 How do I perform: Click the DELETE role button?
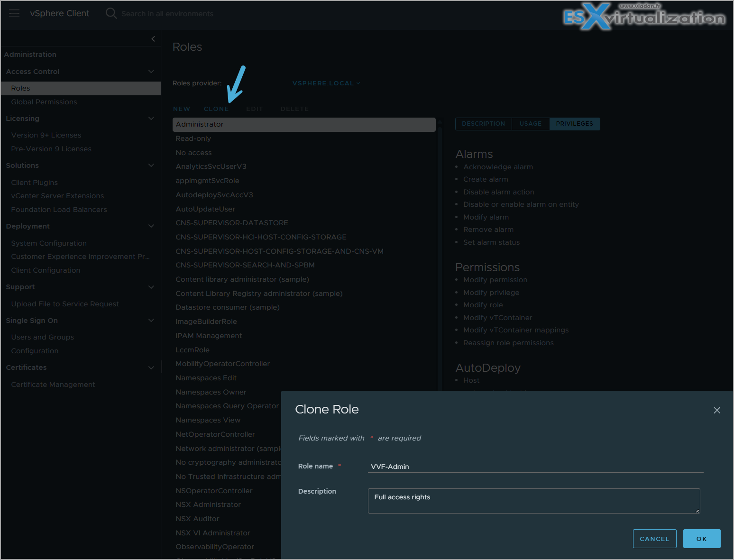tap(294, 109)
